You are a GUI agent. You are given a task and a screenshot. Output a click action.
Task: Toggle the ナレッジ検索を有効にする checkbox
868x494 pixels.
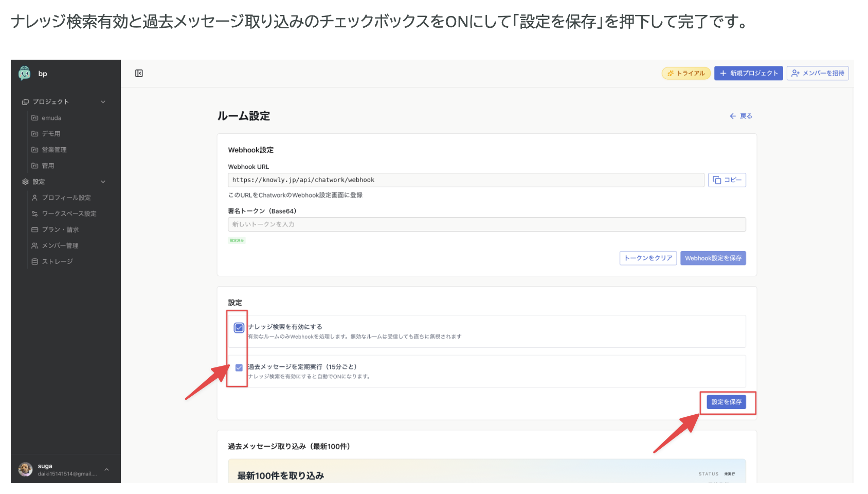tap(239, 327)
